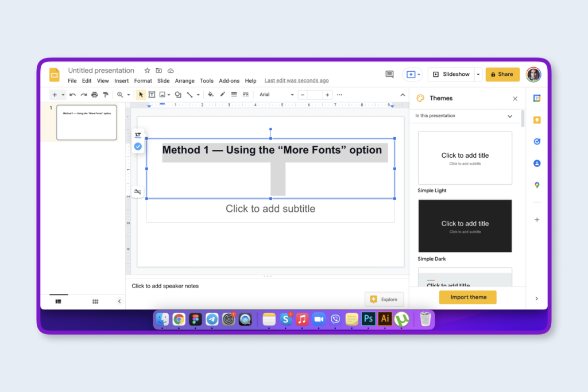Open Last edit was seconds ago link
The height and width of the screenshot is (392, 588).
tap(297, 80)
